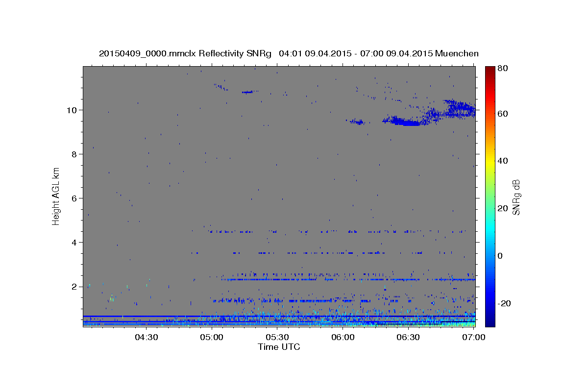Click the interference line at 2.3 km height
This screenshot has height=392, width=588.
[348, 279]
